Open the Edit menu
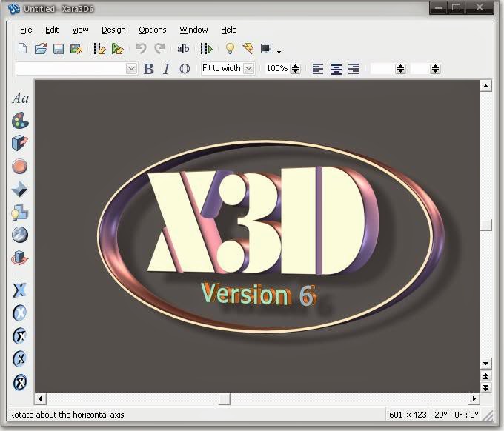The width and height of the screenshot is (504, 431). (x=52, y=30)
